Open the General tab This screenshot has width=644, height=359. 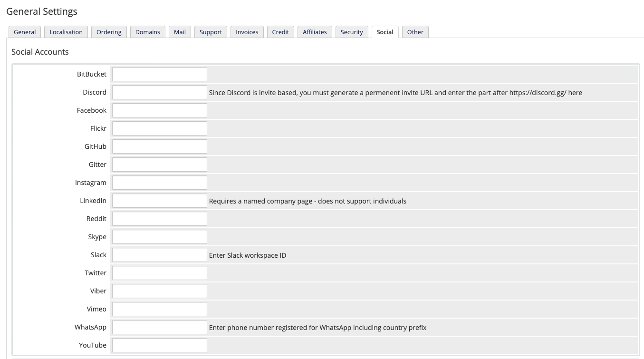coord(25,32)
